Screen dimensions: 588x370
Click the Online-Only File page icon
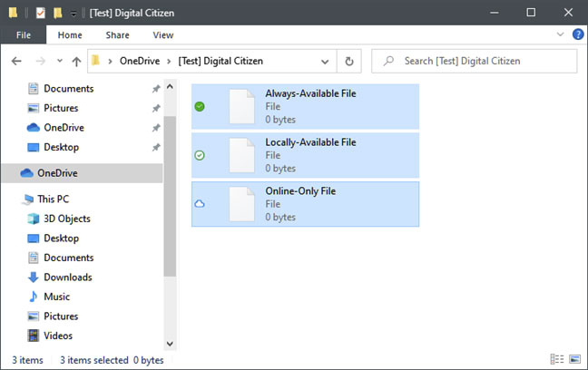[242, 204]
